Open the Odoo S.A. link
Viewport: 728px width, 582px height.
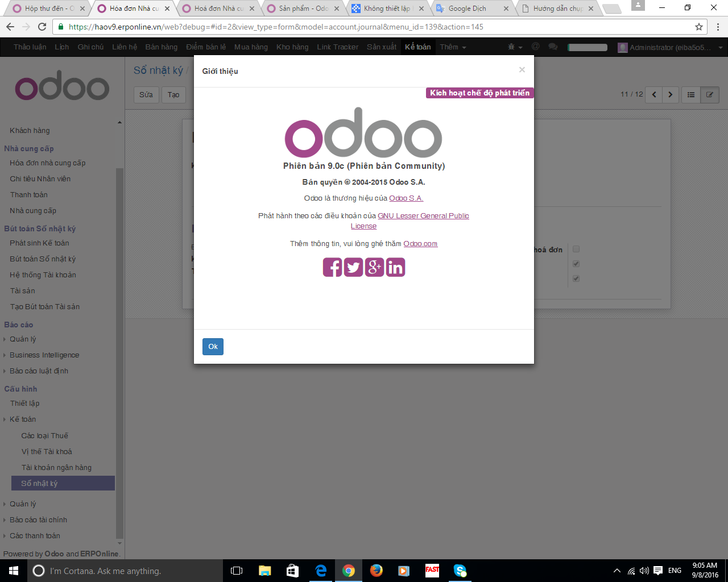(x=406, y=198)
